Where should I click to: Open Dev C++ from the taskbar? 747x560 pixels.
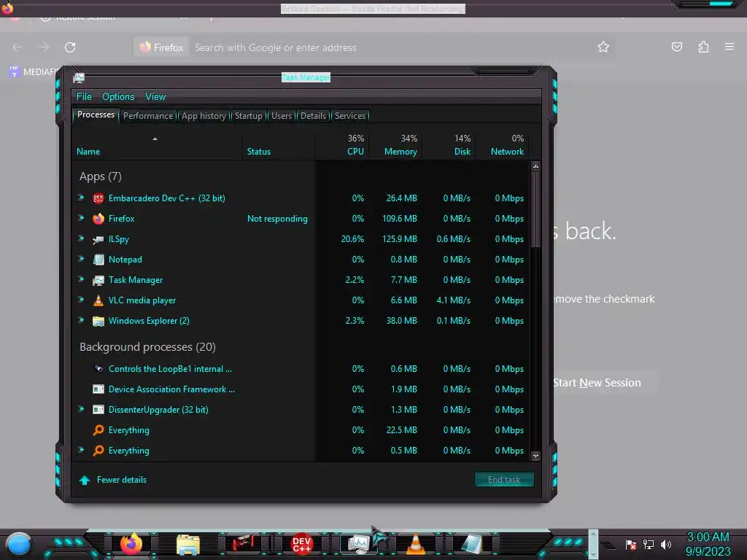[x=301, y=544]
